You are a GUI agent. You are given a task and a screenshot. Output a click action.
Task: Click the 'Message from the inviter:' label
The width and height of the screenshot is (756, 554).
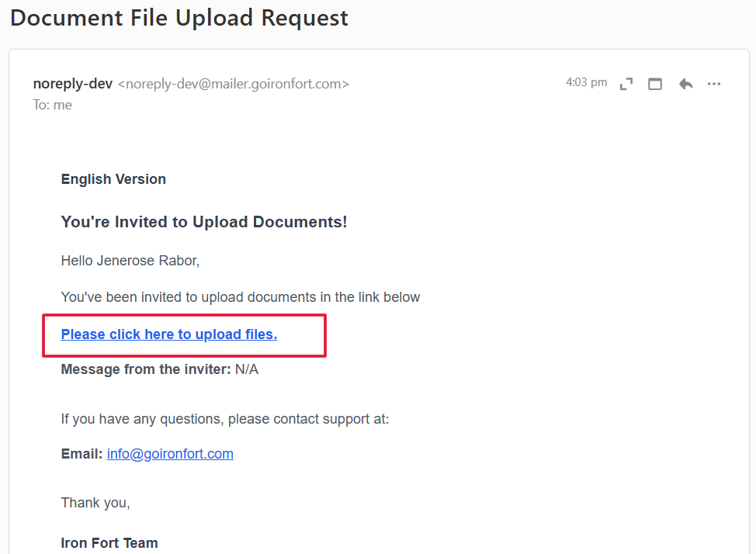pyautogui.click(x=146, y=369)
